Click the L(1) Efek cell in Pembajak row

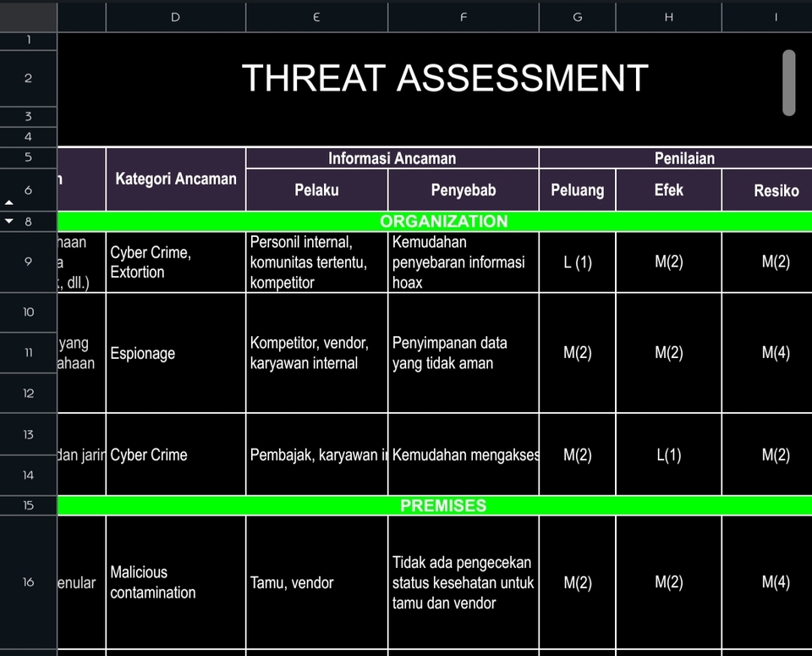point(668,455)
